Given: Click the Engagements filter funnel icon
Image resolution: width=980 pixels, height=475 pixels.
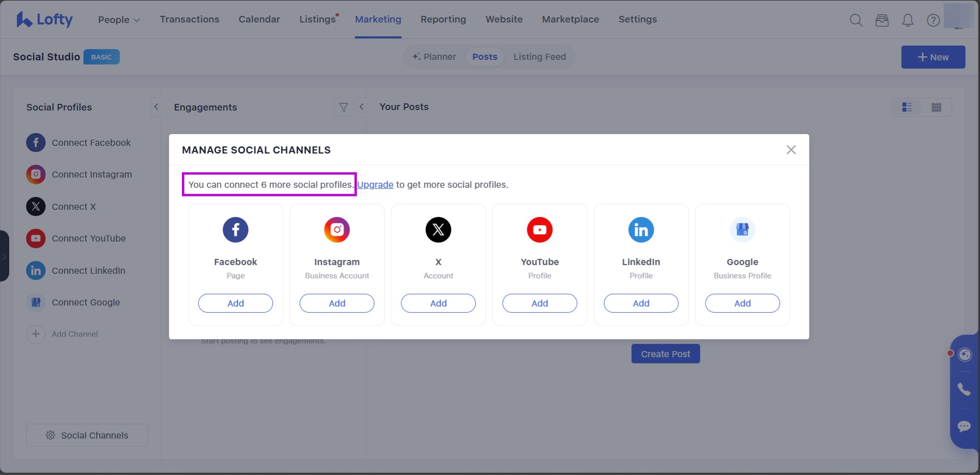Looking at the screenshot, I should click(344, 107).
